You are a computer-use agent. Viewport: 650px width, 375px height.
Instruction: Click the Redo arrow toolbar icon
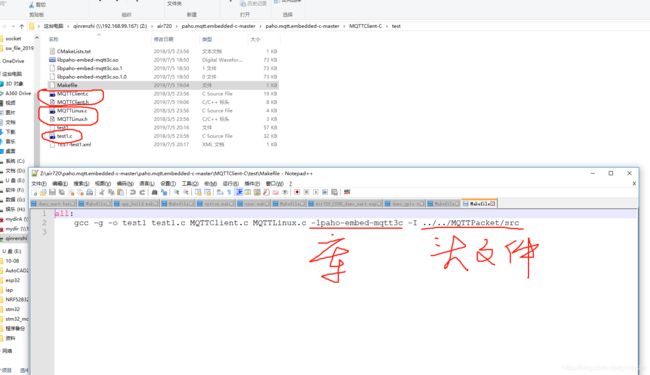143,192
